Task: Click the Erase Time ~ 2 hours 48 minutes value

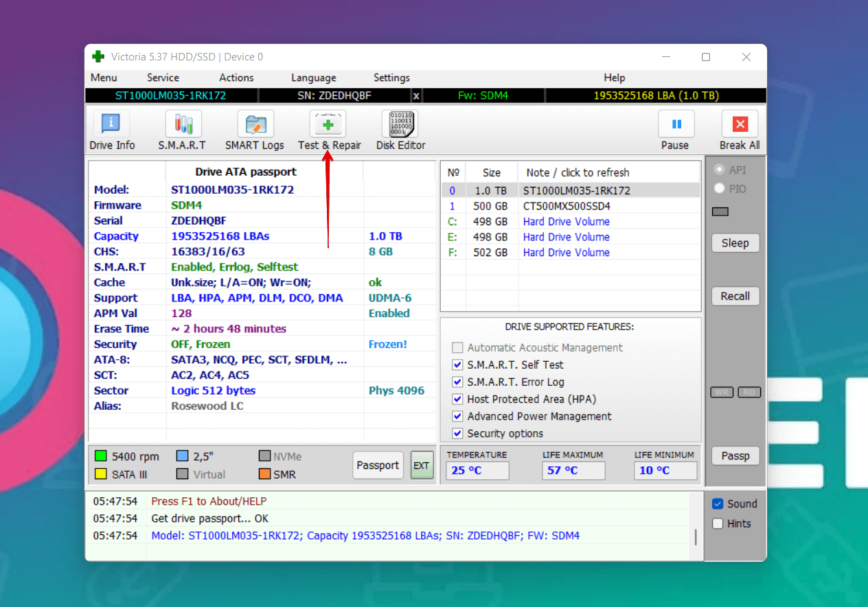Action: 229,329
